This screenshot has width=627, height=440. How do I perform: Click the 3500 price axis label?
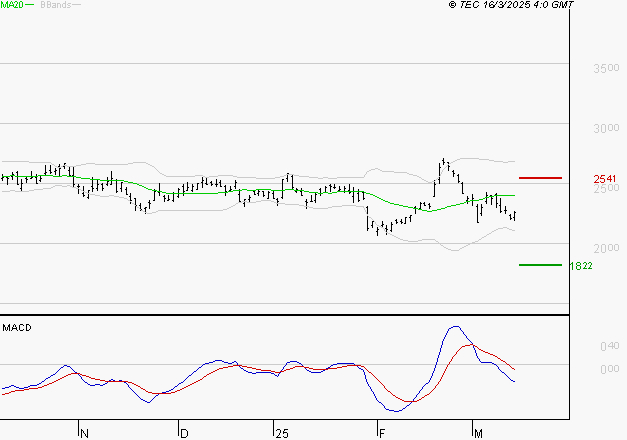tap(606, 68)
